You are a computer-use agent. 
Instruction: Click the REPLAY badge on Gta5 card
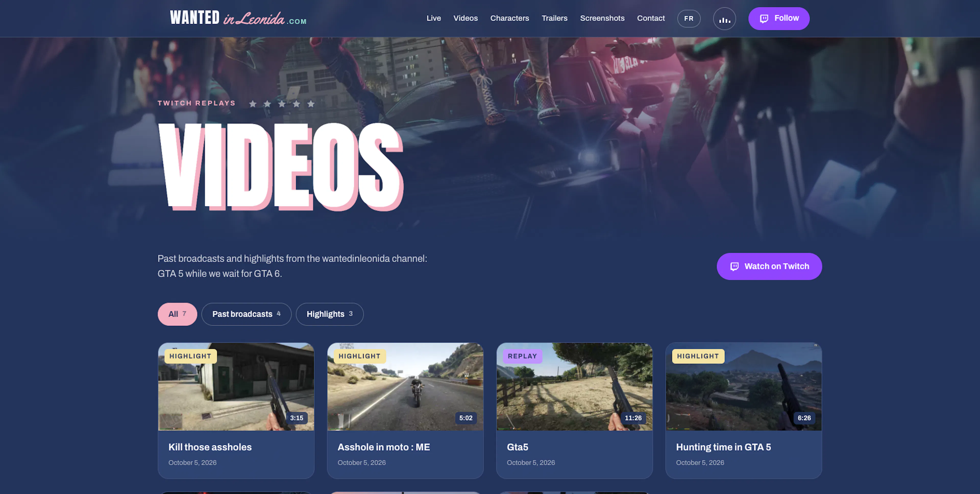click(522, 356)
